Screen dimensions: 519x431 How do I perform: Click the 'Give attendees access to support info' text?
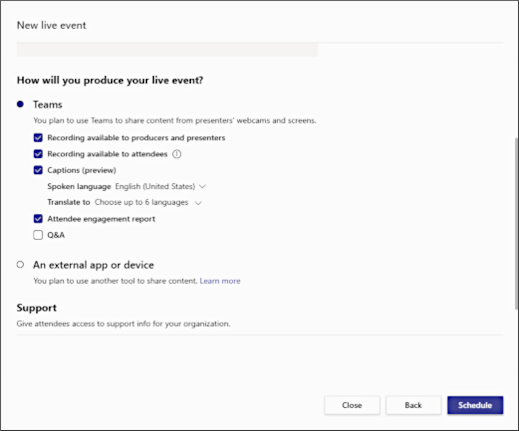(x=123, y=324)
